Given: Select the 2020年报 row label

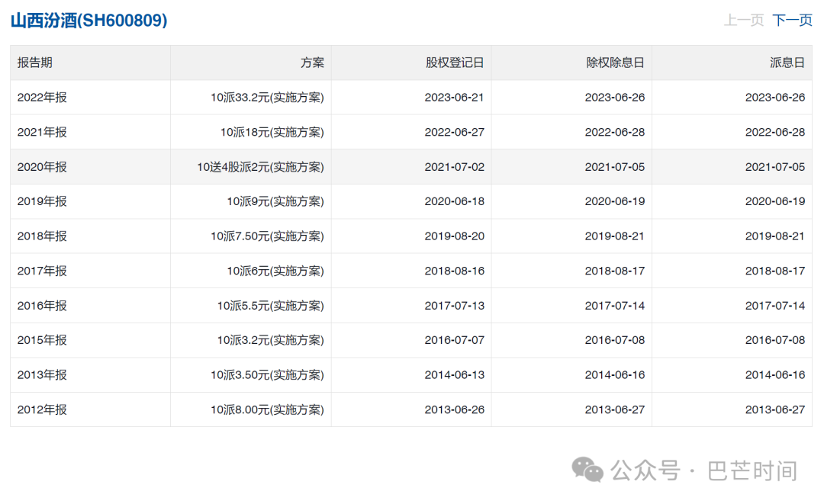Looking at the screenshot, I should (x=42, y=167).
